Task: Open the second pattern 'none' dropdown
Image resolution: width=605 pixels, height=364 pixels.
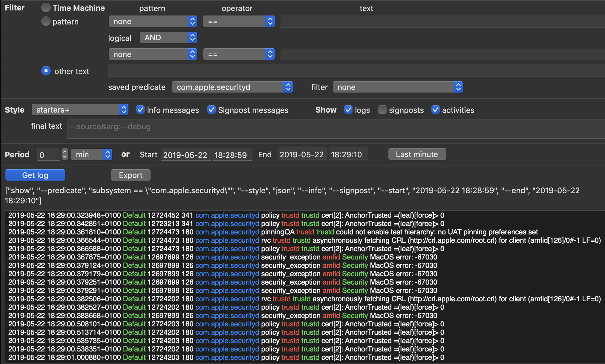Action: [153, 54]
